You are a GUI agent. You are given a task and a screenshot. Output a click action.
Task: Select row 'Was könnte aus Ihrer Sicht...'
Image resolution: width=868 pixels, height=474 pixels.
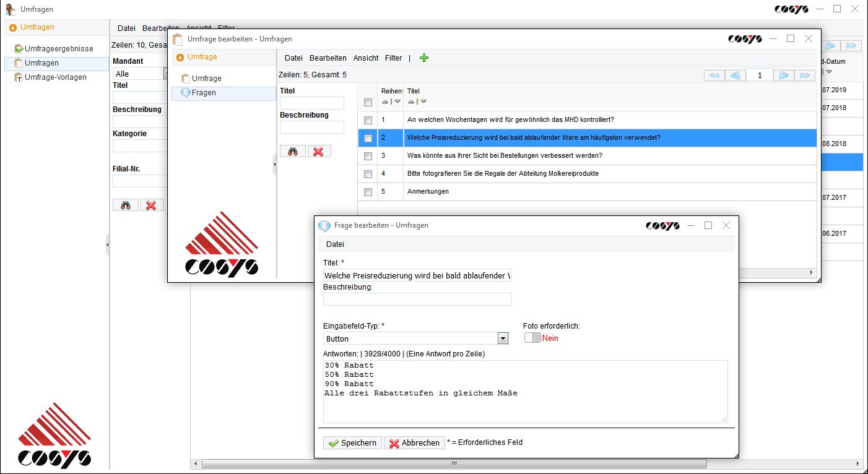587,156
